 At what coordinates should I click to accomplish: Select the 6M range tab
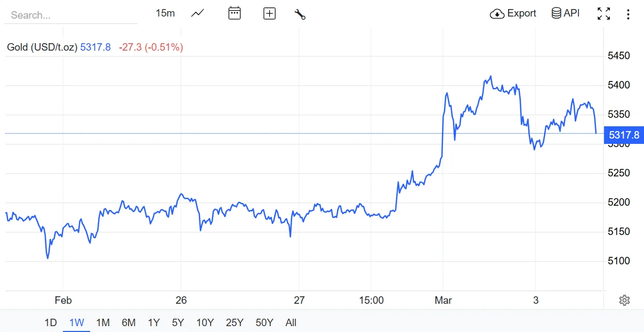128,322
